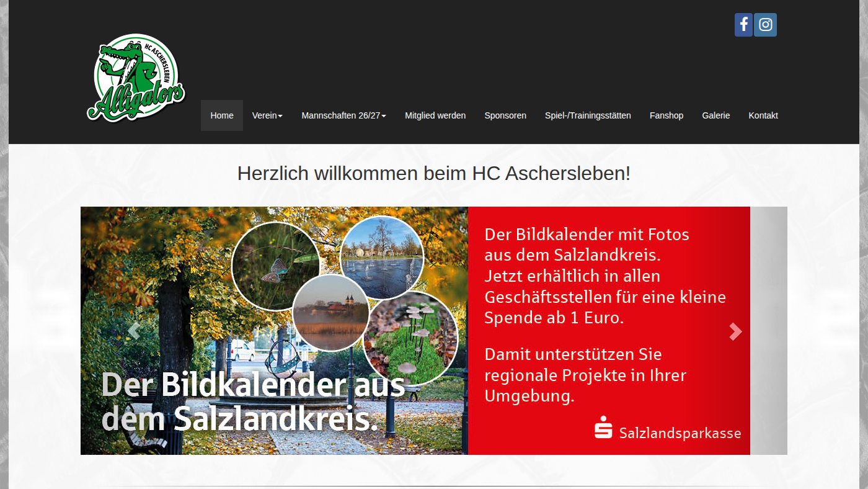Open the Instagram profile icon

766,25
